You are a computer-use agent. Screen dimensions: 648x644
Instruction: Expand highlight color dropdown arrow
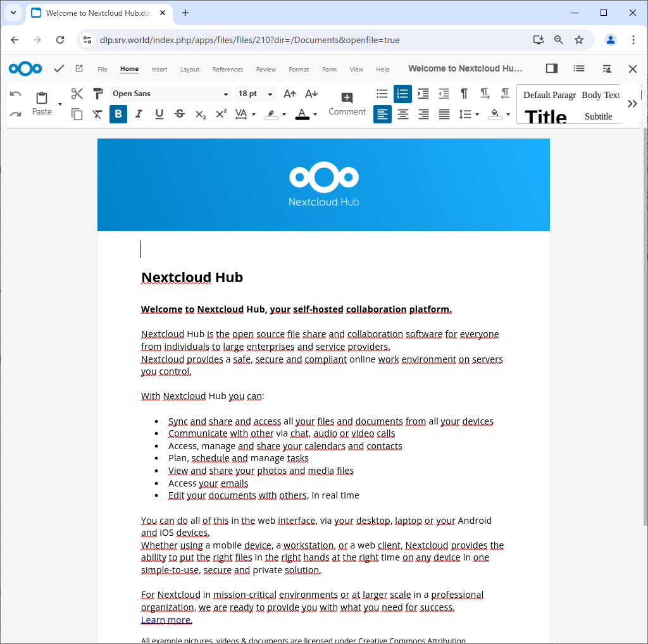(284, 115)
